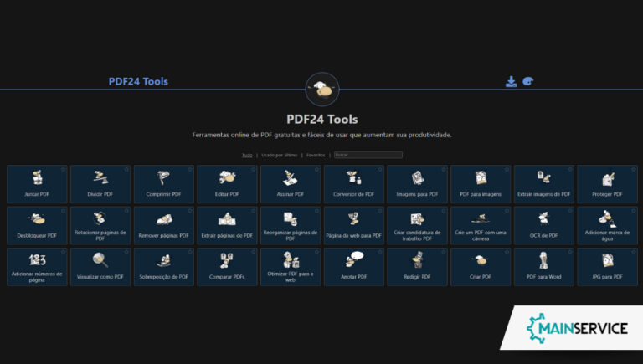Screen dimensions: 643x364
Task: Choose Extrair páginas de PDF tool
Action: pos(227,225)
